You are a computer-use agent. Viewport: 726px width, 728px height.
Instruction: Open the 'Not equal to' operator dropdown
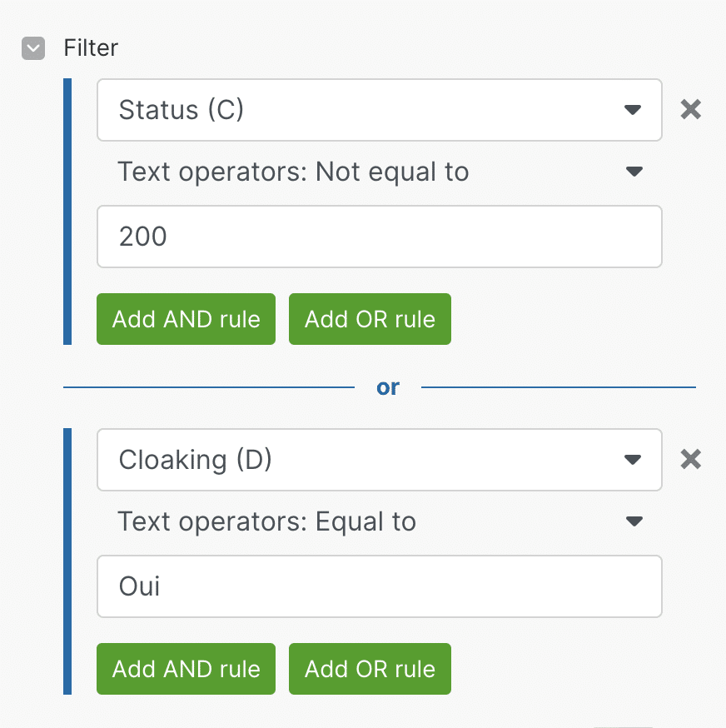[x=380, y=172]
